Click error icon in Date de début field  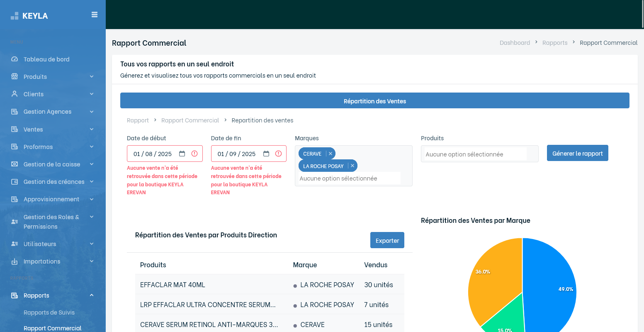click(194, 154)
